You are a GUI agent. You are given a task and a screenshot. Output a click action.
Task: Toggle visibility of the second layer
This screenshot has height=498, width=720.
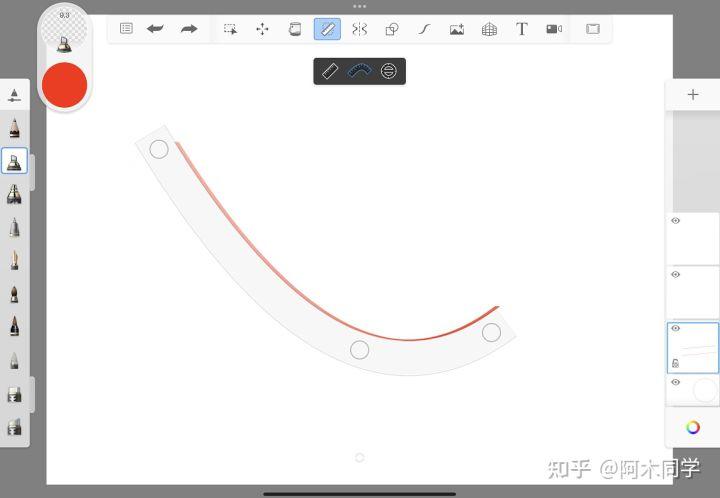point(675,274)
